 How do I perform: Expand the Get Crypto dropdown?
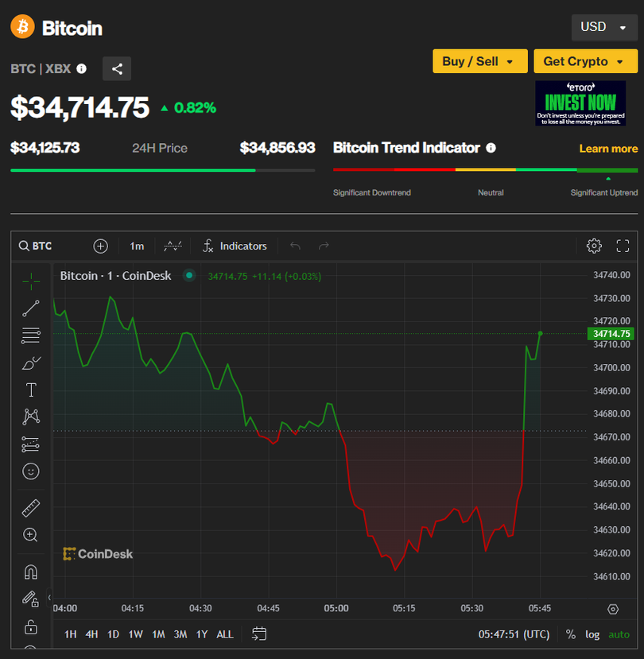coord(585,61)
